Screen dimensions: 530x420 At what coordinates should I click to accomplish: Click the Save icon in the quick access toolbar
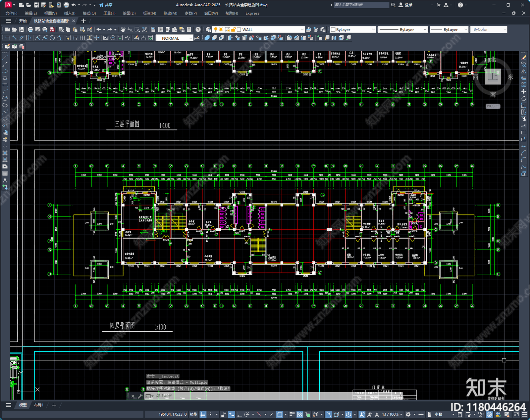(x=36, y=5)
